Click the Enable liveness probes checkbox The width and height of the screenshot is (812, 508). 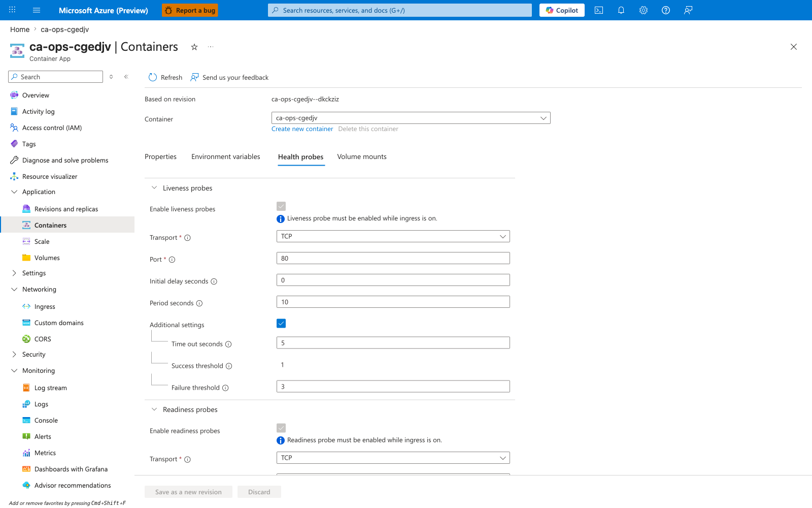[281, 206]
